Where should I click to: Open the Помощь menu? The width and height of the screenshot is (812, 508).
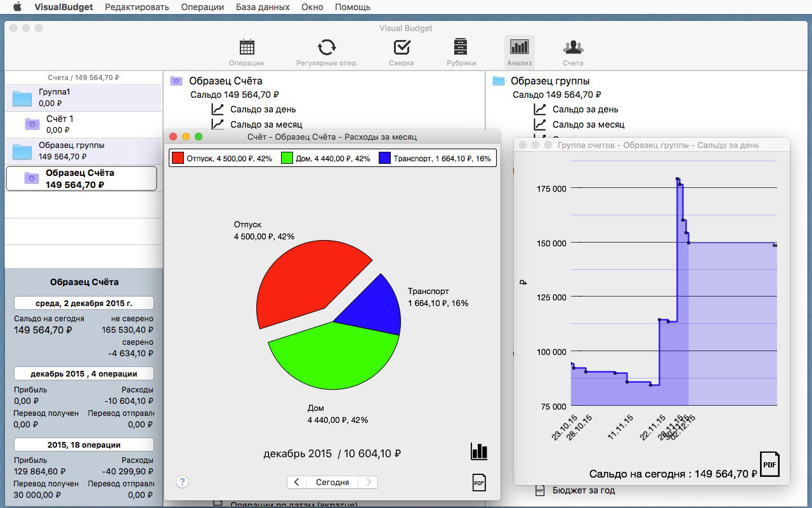[x=353, y=7]
